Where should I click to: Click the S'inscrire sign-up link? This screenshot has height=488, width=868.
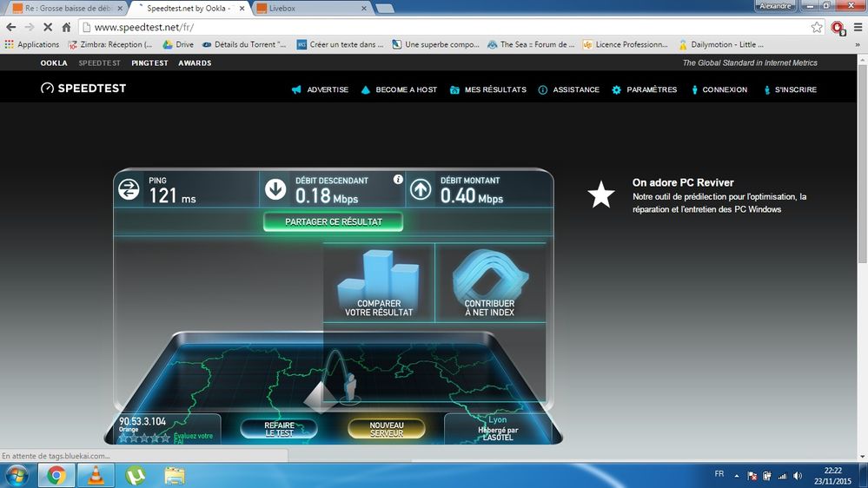[790, 89]
